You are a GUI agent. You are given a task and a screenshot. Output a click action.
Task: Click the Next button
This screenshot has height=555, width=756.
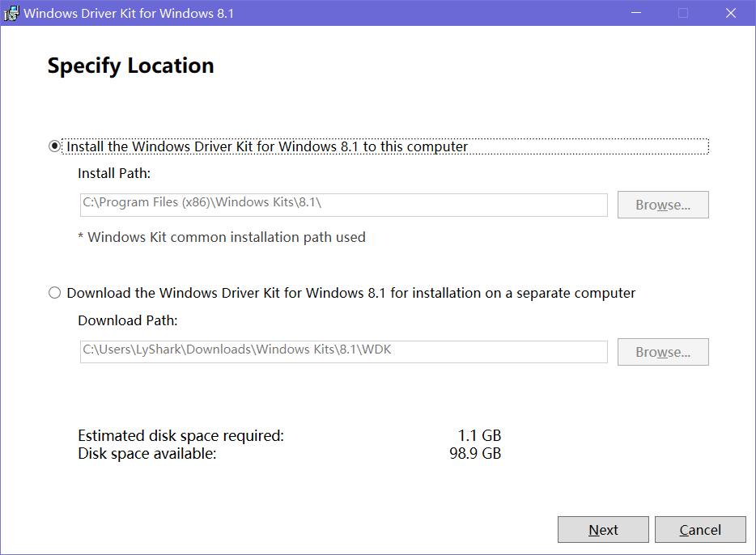(603, 529)
